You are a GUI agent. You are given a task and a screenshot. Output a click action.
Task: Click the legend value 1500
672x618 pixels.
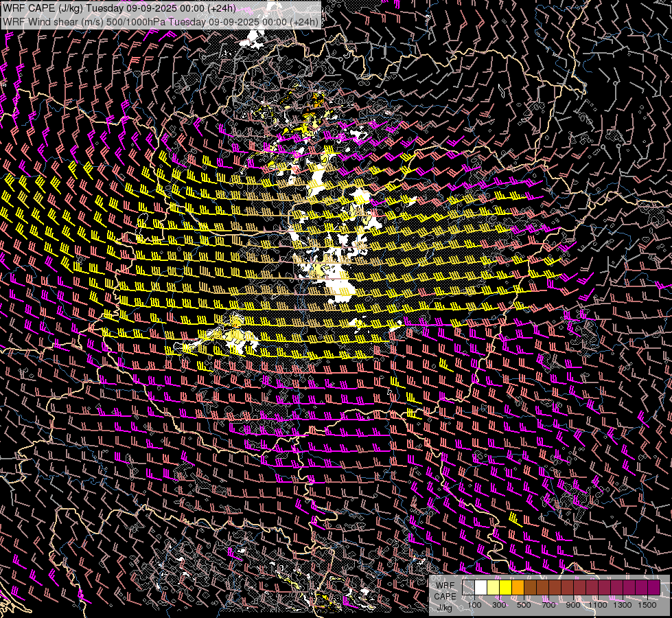pos(647,605)
